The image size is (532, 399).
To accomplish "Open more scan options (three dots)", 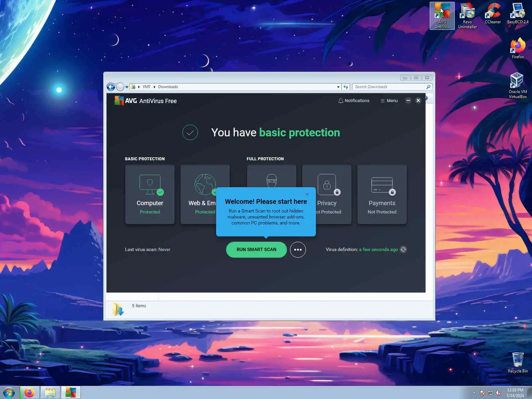I will pos(298,249).
